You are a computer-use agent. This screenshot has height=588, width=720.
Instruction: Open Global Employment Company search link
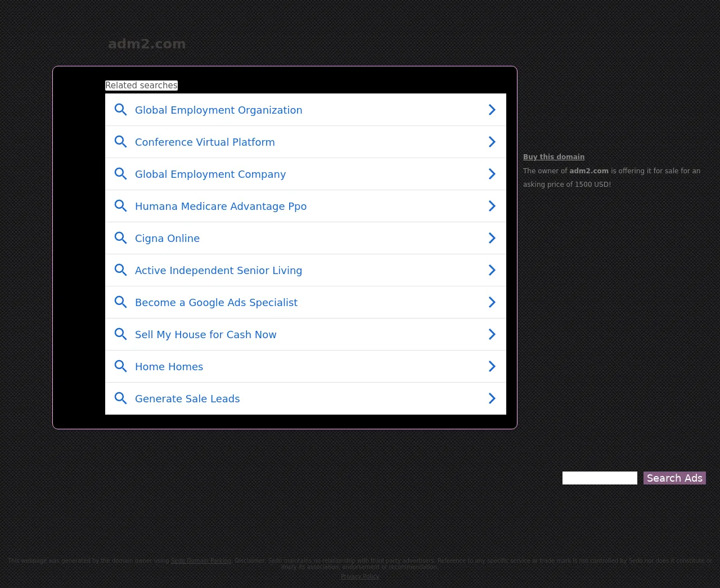pos(305,174)
